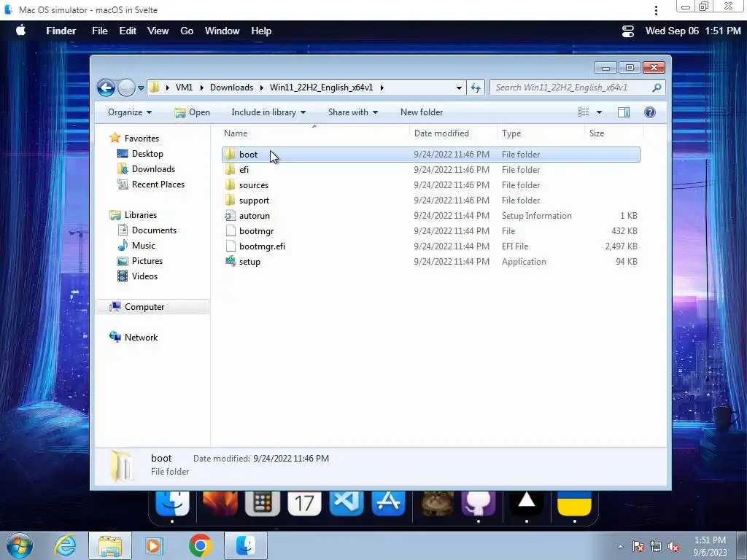Select the setup application file
The width and height of the screenshot is (747, 560).
pos(430,262)
